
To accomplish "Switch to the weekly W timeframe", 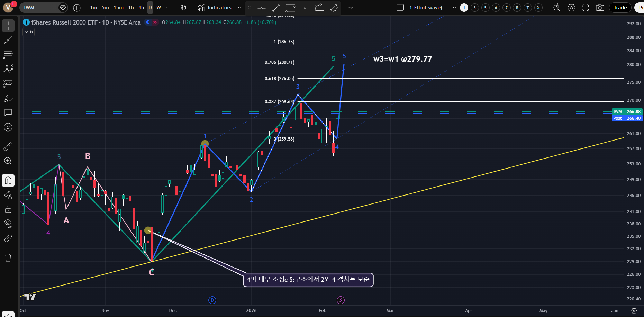I will click(x=158, y=8).
